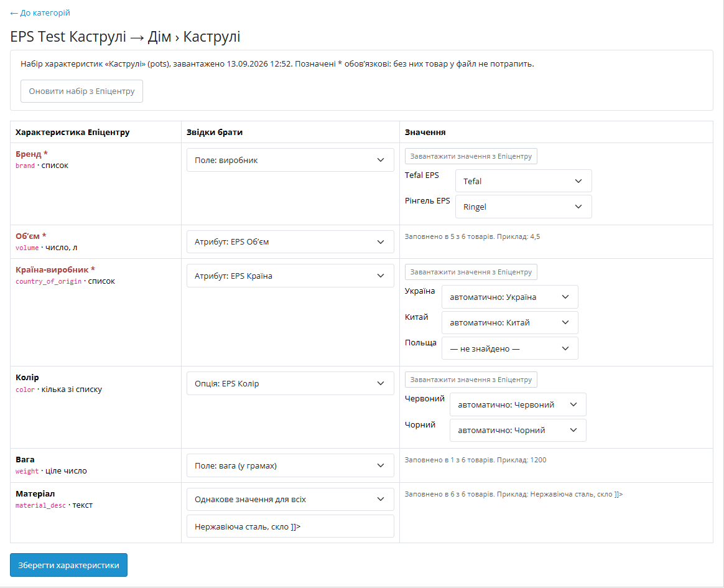Open Tefal EPS value dropdown
The image size is (724, 588).
(523, 181)
